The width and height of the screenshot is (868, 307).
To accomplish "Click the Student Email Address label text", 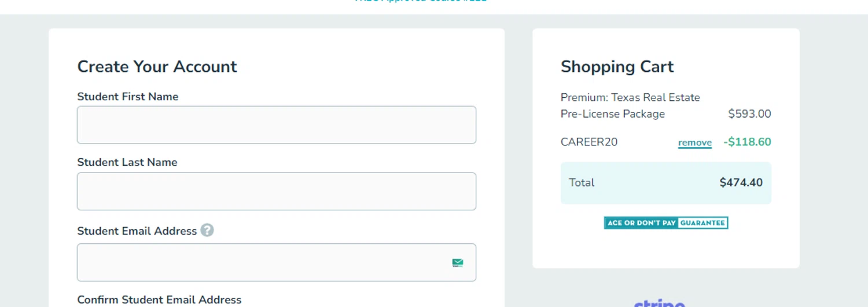I will pyautogui.click(x=137, y=231).
